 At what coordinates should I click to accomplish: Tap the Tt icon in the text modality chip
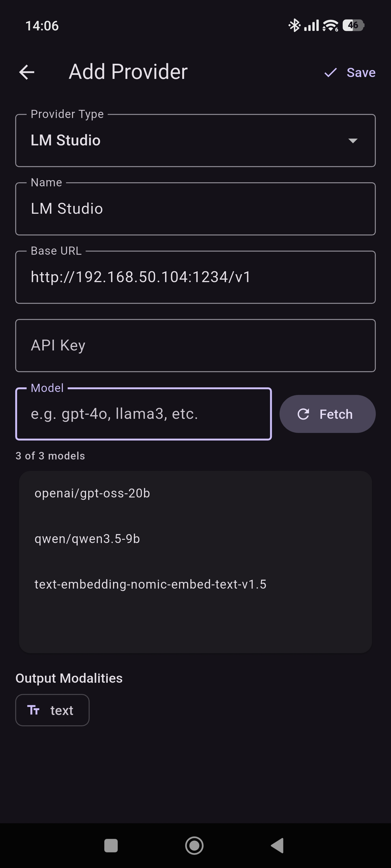tap(34, 710)
